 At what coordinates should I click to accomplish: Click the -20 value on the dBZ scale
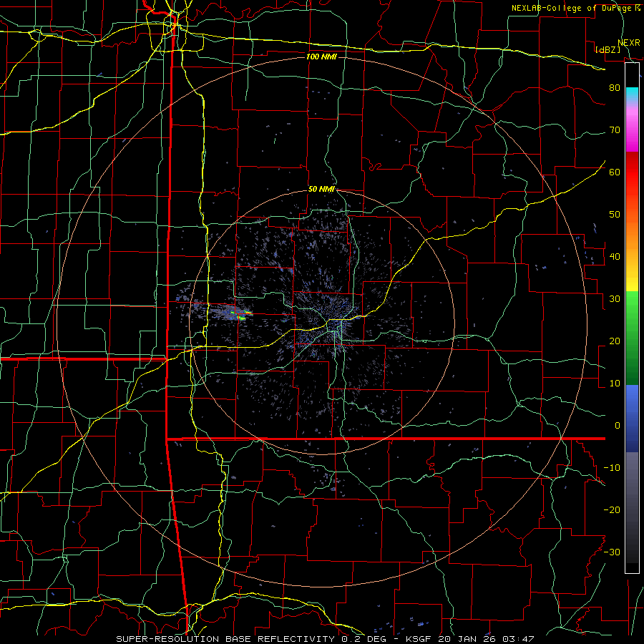612,510
